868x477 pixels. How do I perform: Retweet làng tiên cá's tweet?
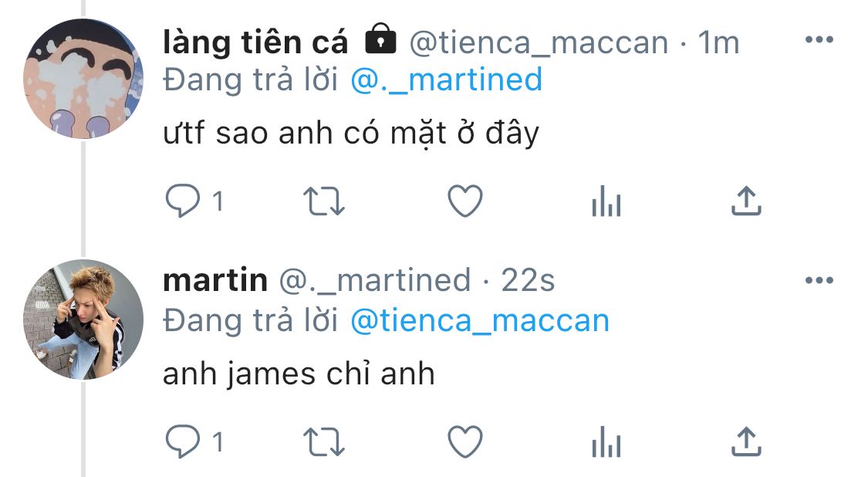(x=325, y=202)
